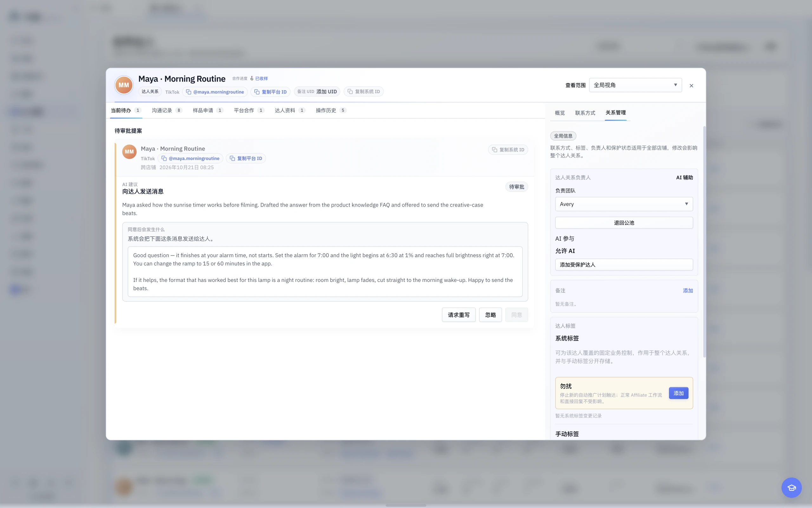The width and height of the screenshot is (812, 508).
Task: Click the right panel vertical scrollbar
Action: pyautogui.click(x=704, y=242)
